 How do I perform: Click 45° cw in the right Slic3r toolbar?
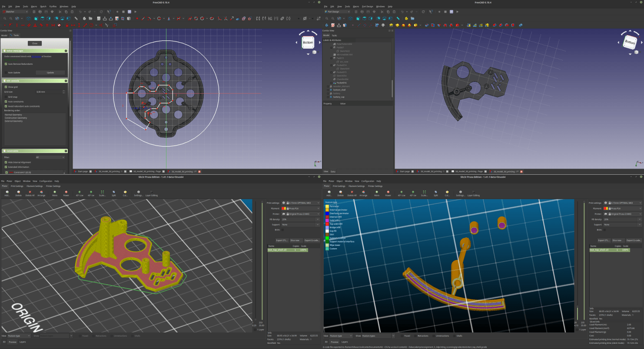point(413,193)
